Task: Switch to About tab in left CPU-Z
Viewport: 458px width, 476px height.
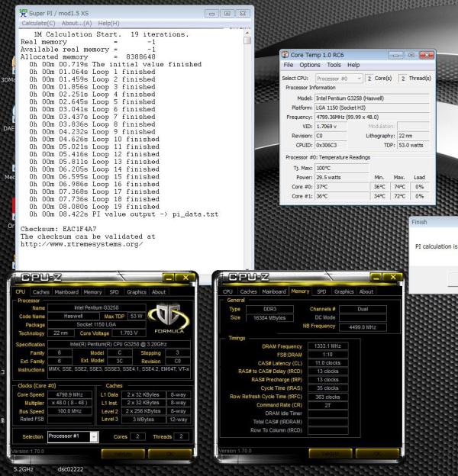Action: [x=159, y=292]
